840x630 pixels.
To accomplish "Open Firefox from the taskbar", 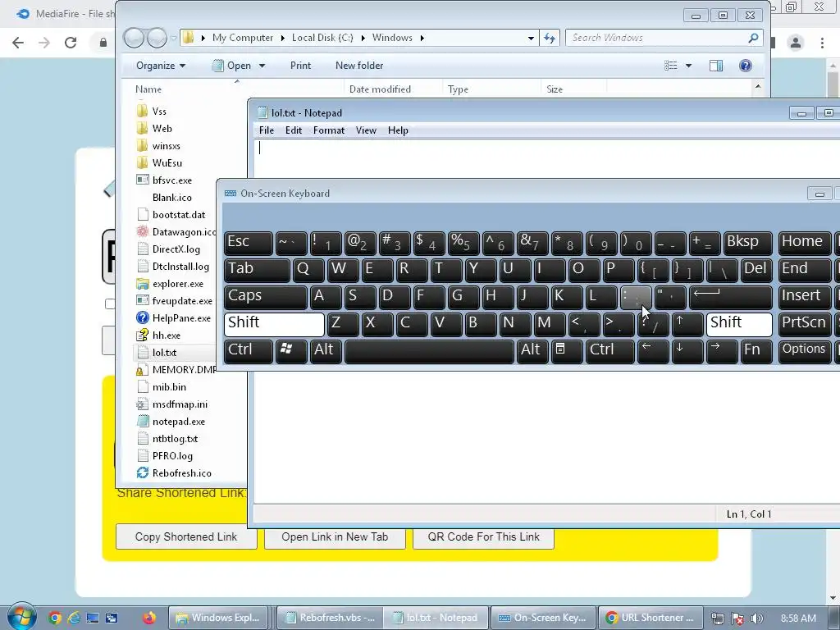I will click(x=149, y=618).
